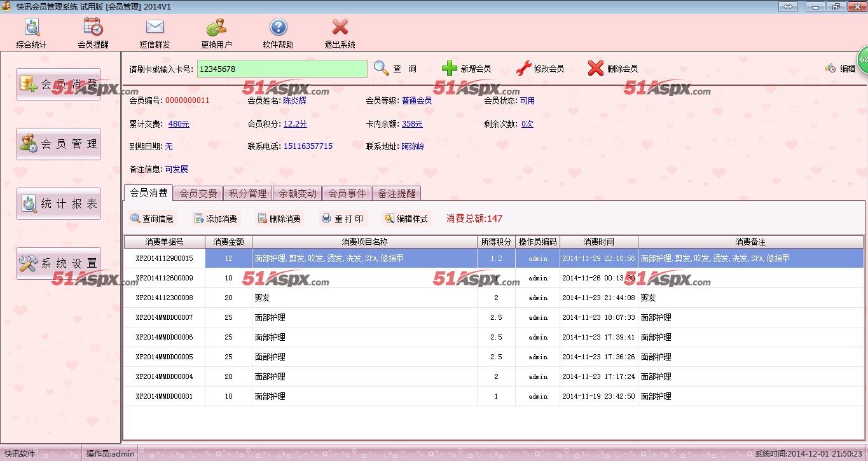
Task: Open the 卡内余额 358元 link
Action: (412, 124)
